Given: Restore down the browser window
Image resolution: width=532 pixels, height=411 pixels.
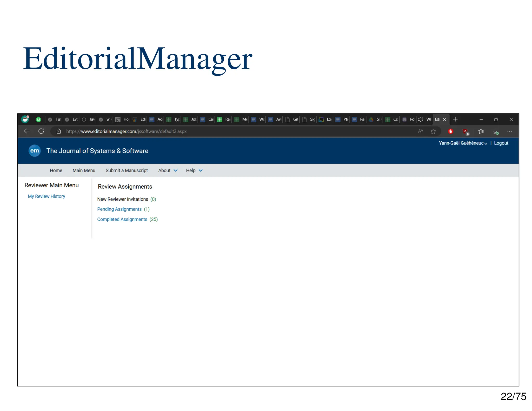Looking at the screenshot, I should click(496, 120).
